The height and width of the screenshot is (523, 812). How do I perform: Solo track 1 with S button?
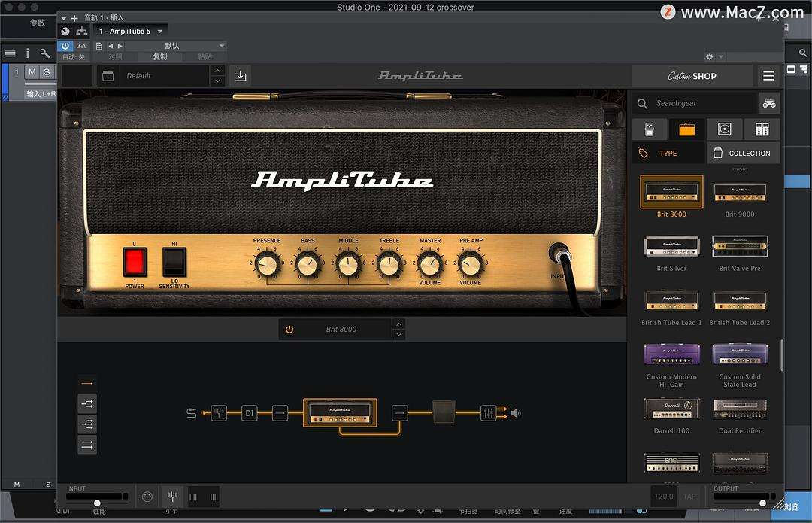click(47, 72)
